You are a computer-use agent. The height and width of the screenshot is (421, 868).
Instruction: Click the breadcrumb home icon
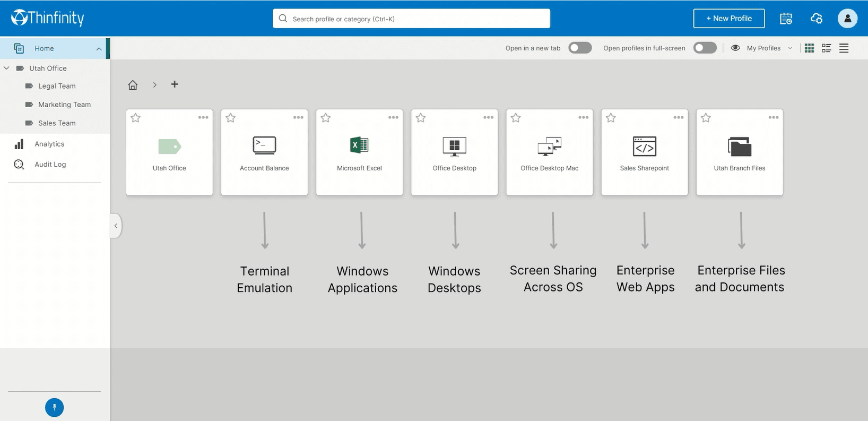point(133,85)
